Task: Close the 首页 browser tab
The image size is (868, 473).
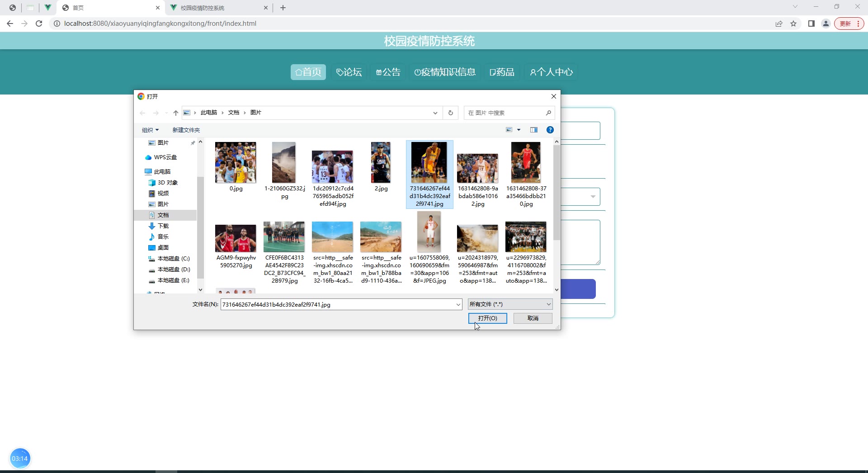Action: 157,8
